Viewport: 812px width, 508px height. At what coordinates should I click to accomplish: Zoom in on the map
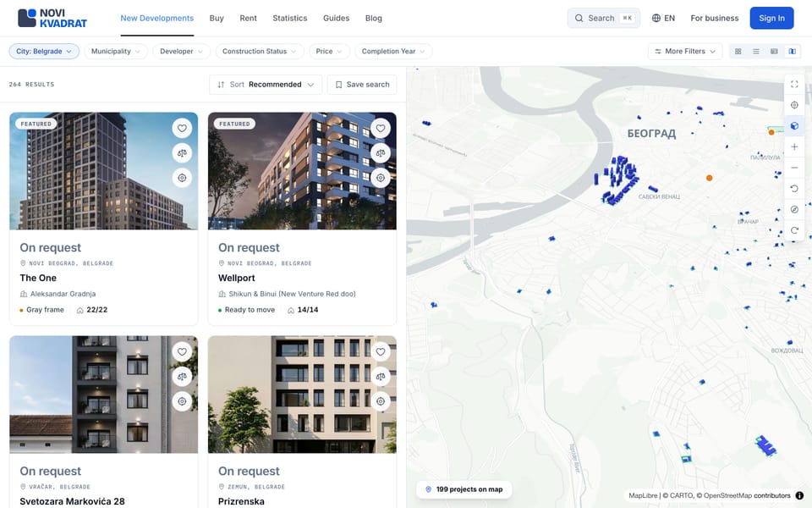794,146
